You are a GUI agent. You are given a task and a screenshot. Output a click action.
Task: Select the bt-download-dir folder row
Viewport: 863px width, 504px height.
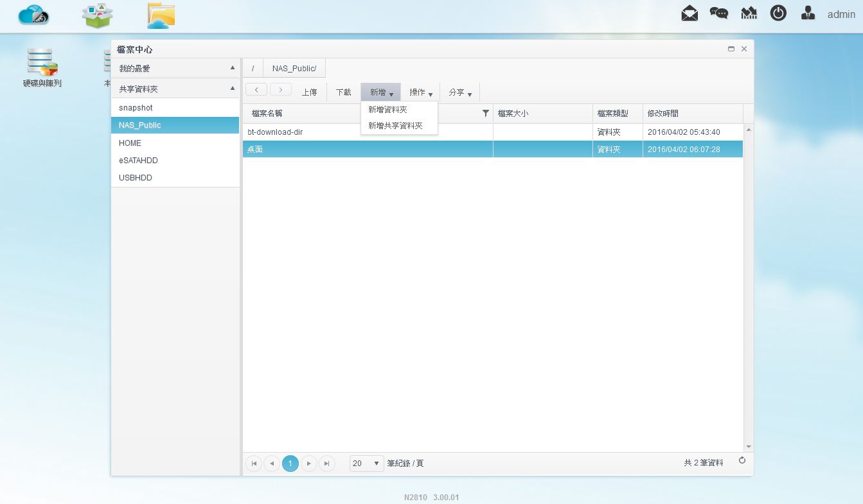coord(493,132)
